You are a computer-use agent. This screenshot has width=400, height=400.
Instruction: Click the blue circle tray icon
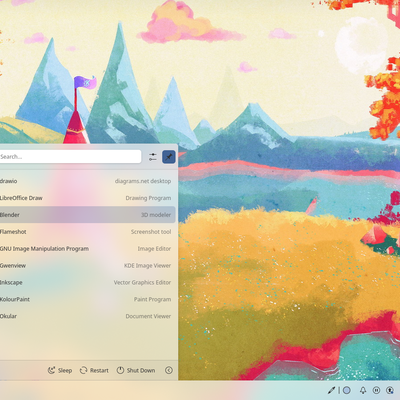(x=347, y=390)
